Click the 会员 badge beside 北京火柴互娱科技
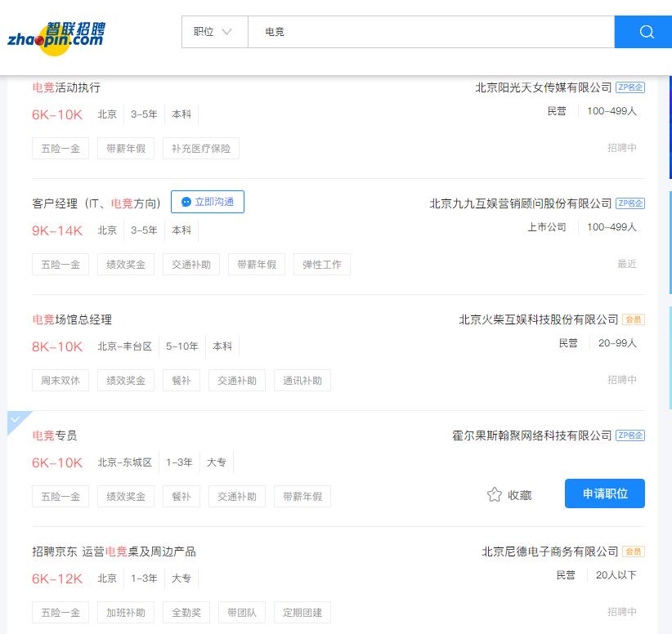Image resolution: width=672 pixels, height=634 pixels. pos(633,319)
